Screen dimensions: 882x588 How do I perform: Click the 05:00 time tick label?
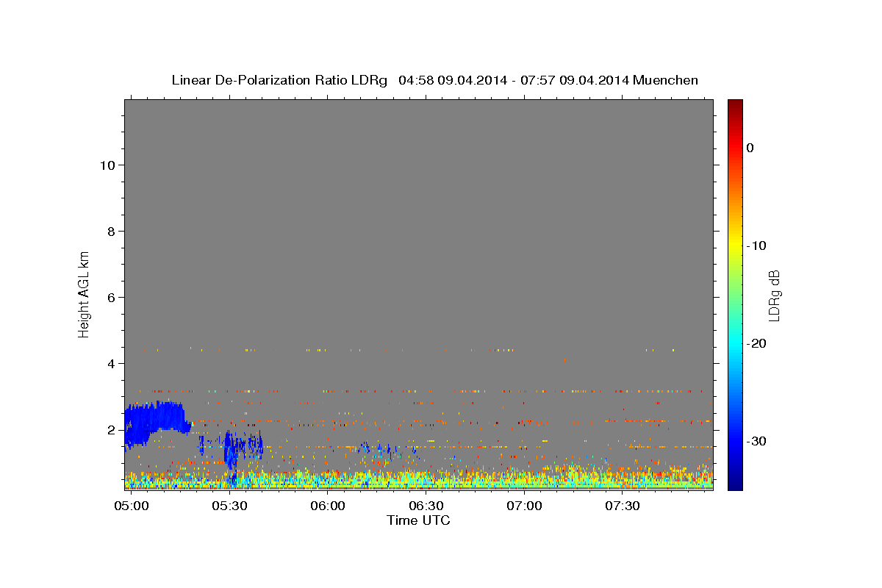(x=132, y=506)
